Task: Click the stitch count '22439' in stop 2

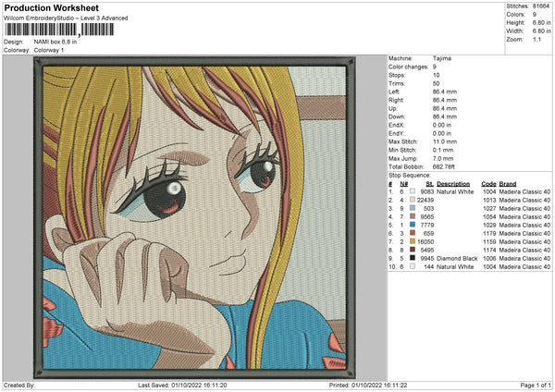Action: pyautogui.click(x=425, y=200)
